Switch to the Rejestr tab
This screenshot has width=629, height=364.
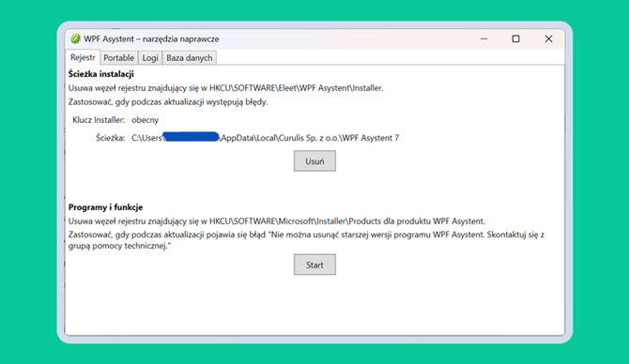[83, 57]
